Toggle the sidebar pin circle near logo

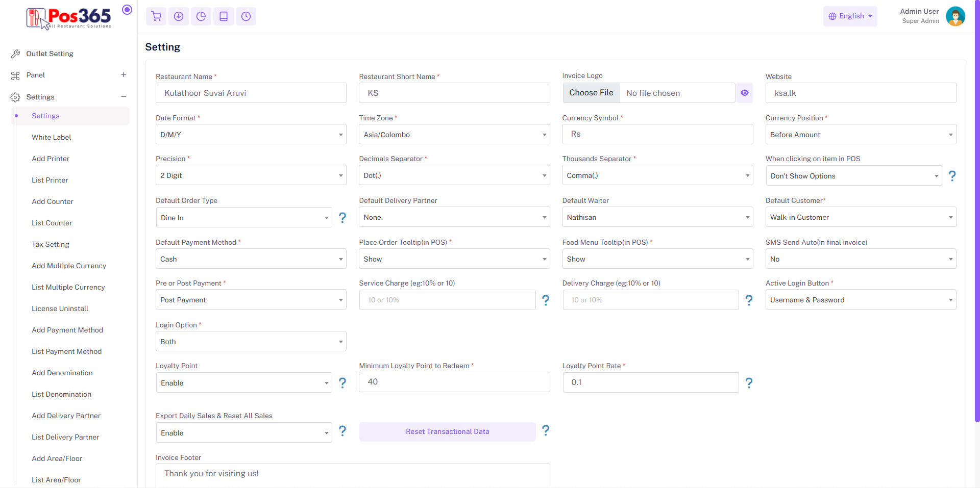(x=127, y=10)
